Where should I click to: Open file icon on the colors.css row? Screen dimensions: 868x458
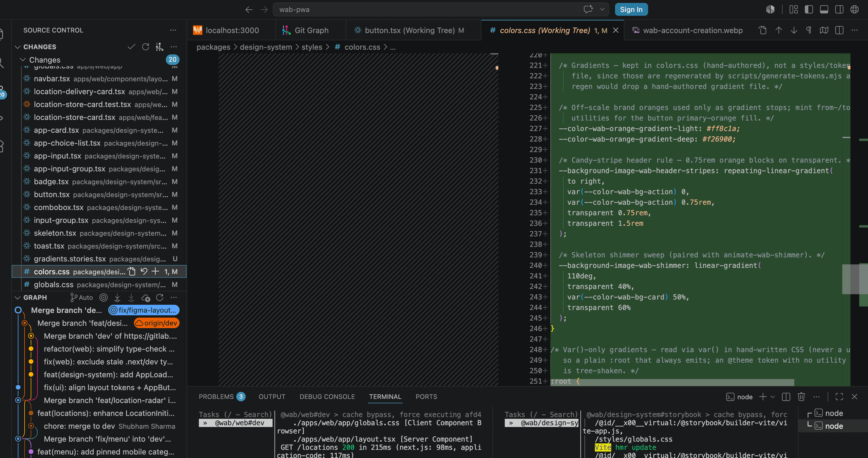coord(132,272)
